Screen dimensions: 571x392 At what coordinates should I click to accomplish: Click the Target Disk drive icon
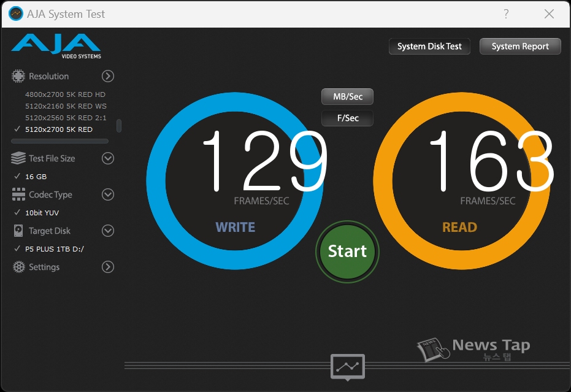click(18, 231)
